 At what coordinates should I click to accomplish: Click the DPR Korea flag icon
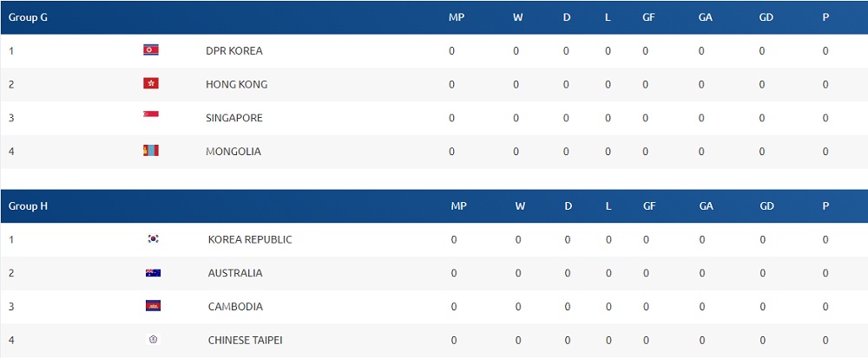pos(151,50)
